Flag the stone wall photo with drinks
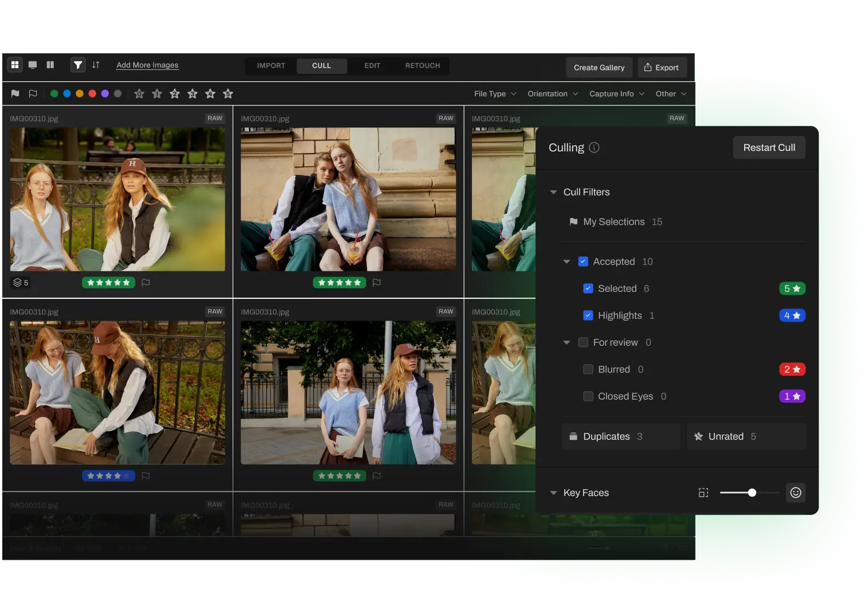 click(x=377, y=283)
